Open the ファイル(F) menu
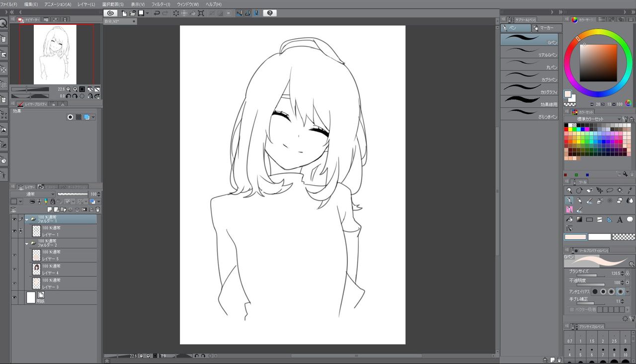 click(x=9, y=4)
